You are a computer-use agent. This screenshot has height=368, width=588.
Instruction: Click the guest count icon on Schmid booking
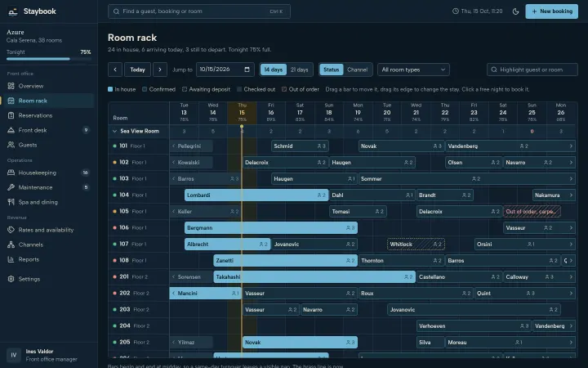coord(319,146)
